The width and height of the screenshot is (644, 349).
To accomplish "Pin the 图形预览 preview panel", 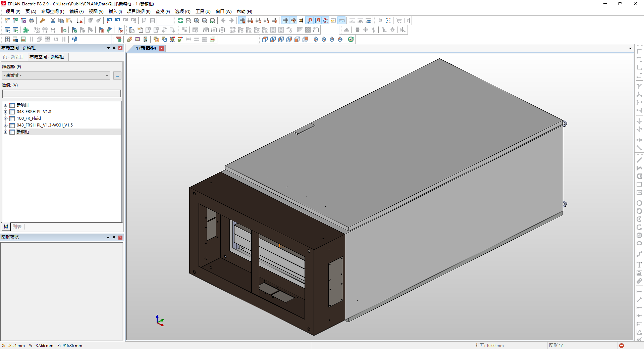I will coord(114,238).
